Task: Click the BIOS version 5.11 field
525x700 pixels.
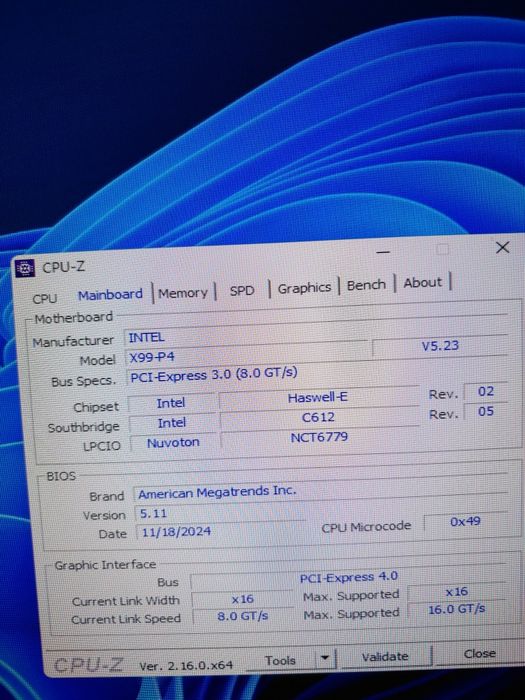Action: pos(220,513)
